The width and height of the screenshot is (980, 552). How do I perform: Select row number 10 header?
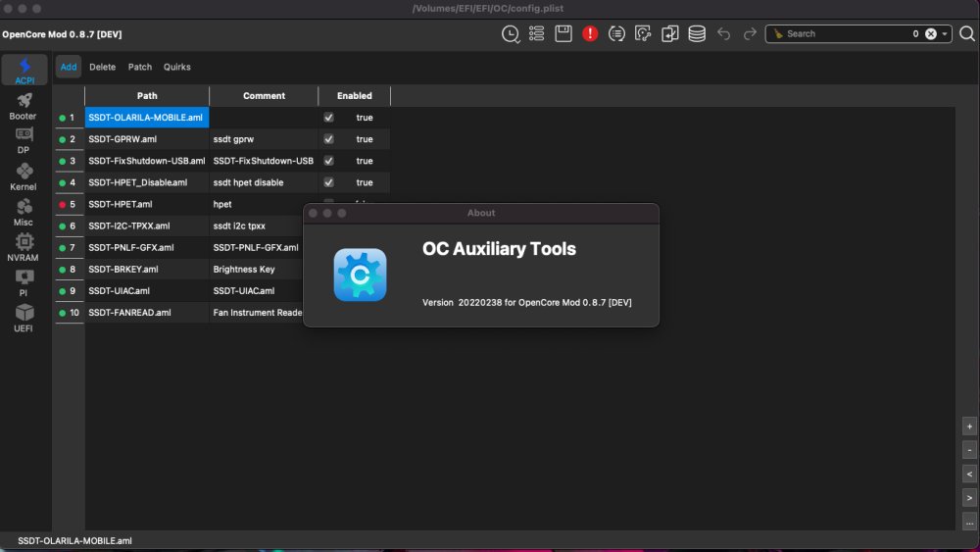69,313
